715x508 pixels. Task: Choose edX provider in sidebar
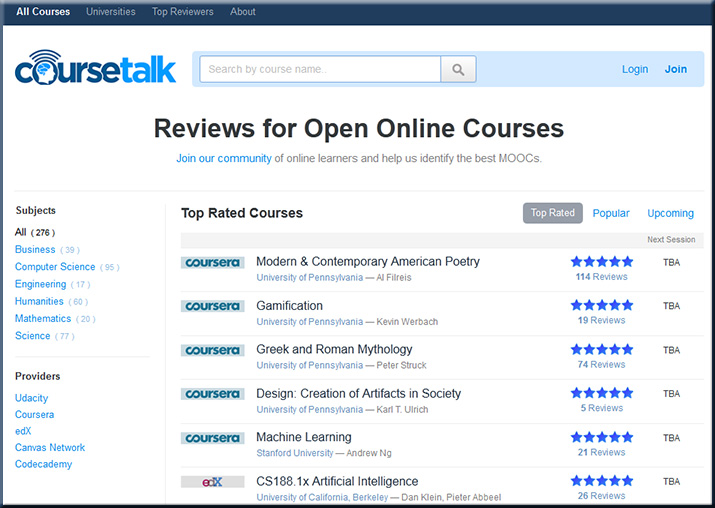23,431
